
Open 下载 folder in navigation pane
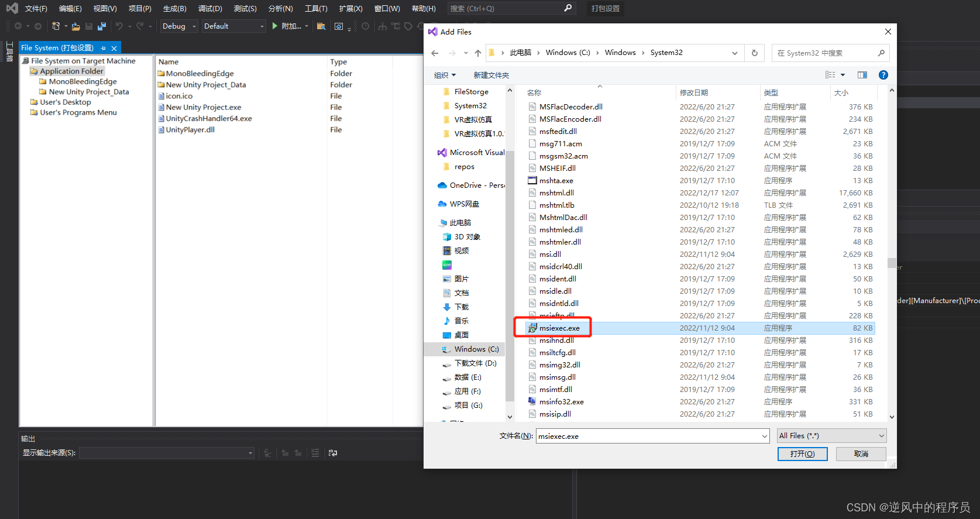tap(456, 307)
